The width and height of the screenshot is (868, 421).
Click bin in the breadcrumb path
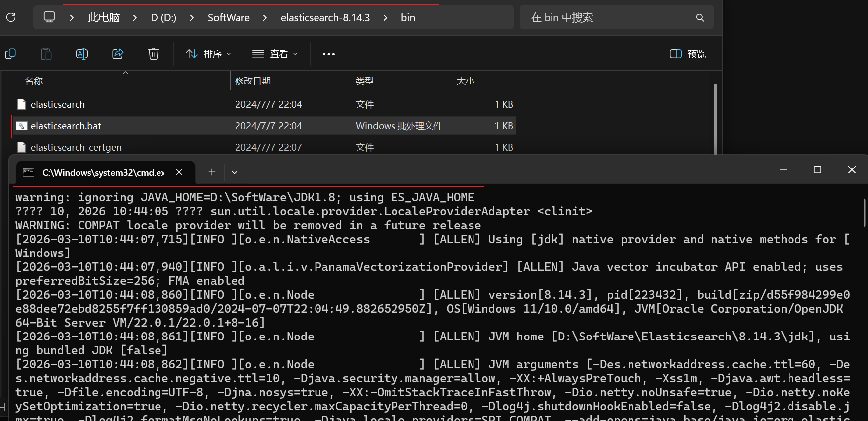(408, 18)
